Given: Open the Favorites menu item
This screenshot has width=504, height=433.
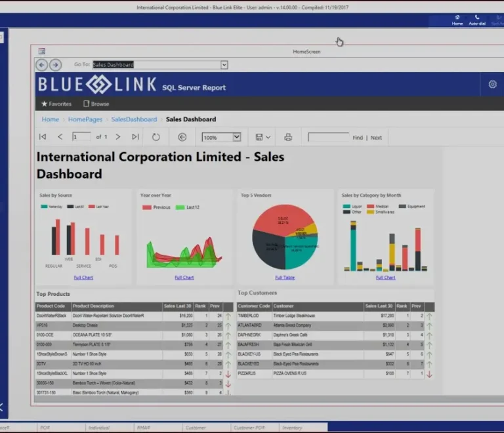Looking at the screenshot, I should (x=56, y=104).
